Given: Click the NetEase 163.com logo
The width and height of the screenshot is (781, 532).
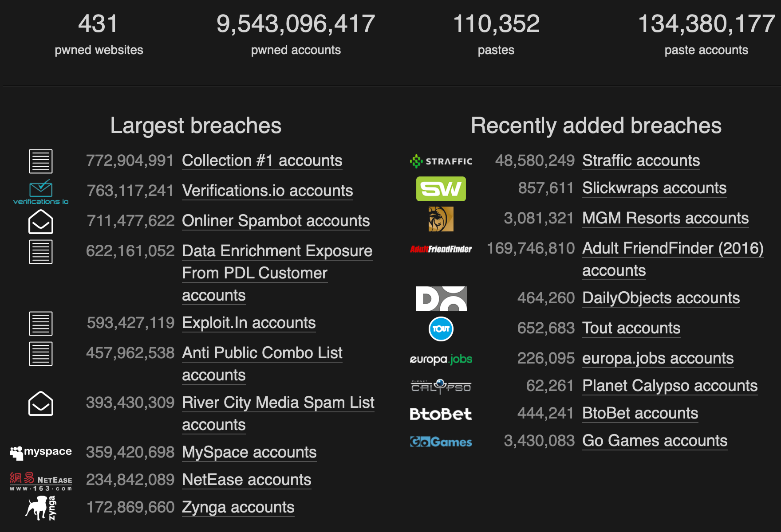Looking at the screenshot, I should [x=41, y=481].
